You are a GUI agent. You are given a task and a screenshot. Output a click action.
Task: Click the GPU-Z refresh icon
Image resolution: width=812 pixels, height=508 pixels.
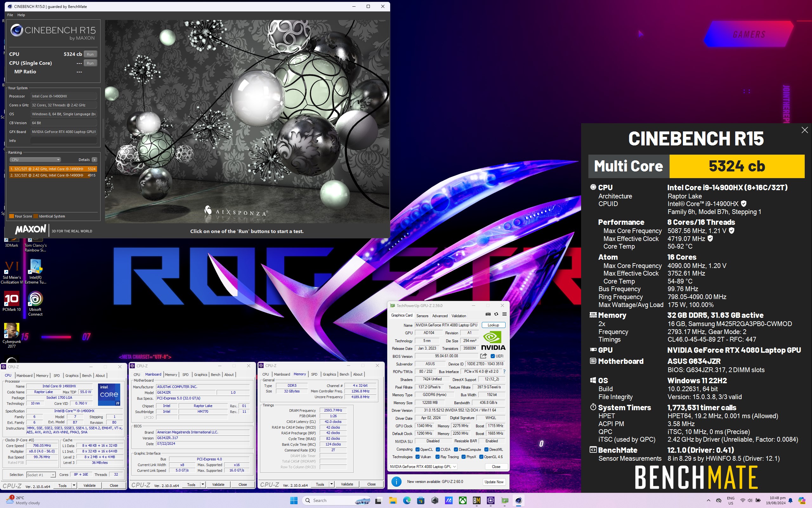point(496,314)
